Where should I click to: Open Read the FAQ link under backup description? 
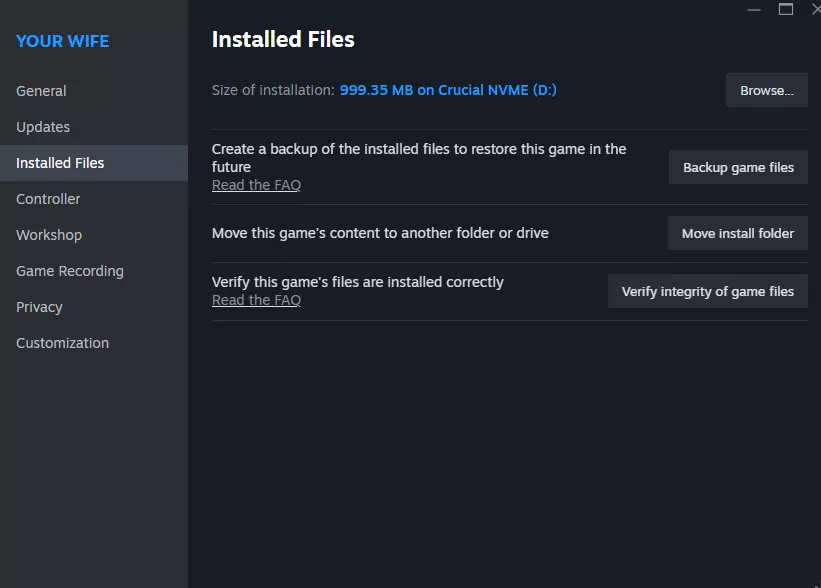256,185
